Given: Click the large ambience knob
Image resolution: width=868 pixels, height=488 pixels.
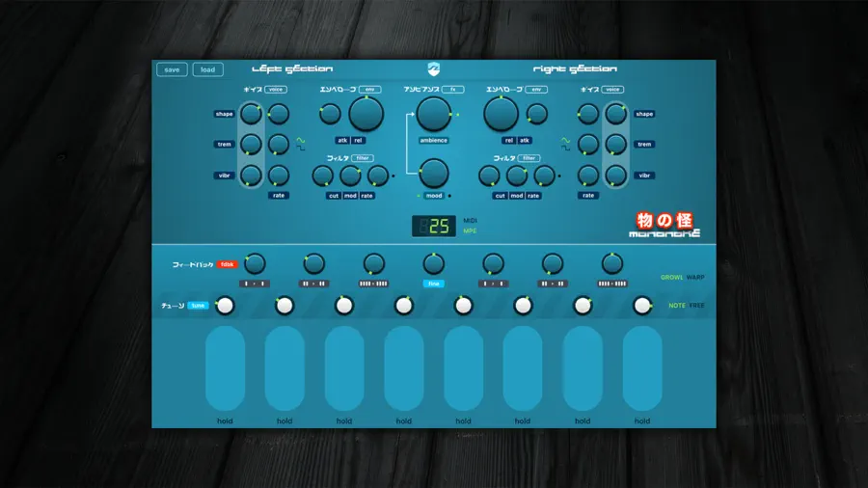Looking at the screenshot, I should tap(433, 114).
